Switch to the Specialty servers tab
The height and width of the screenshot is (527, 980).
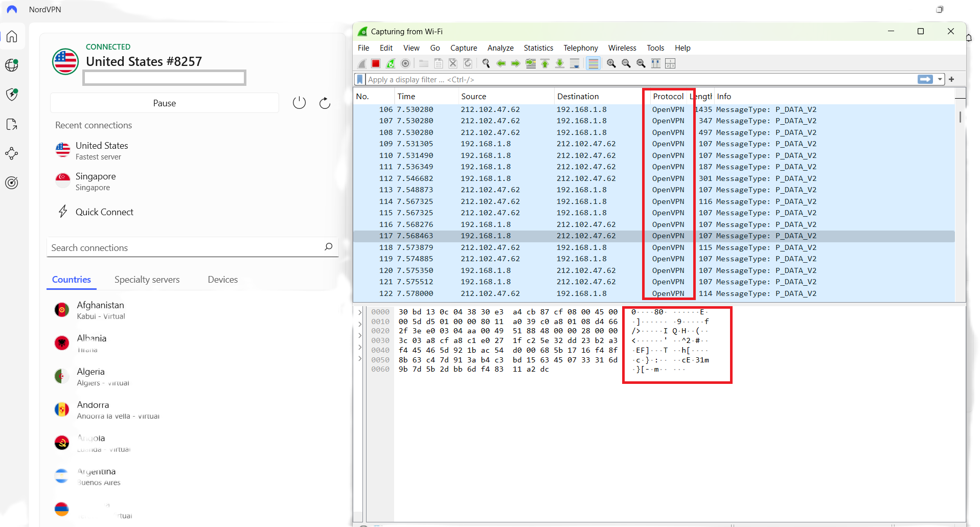point(147,280)
